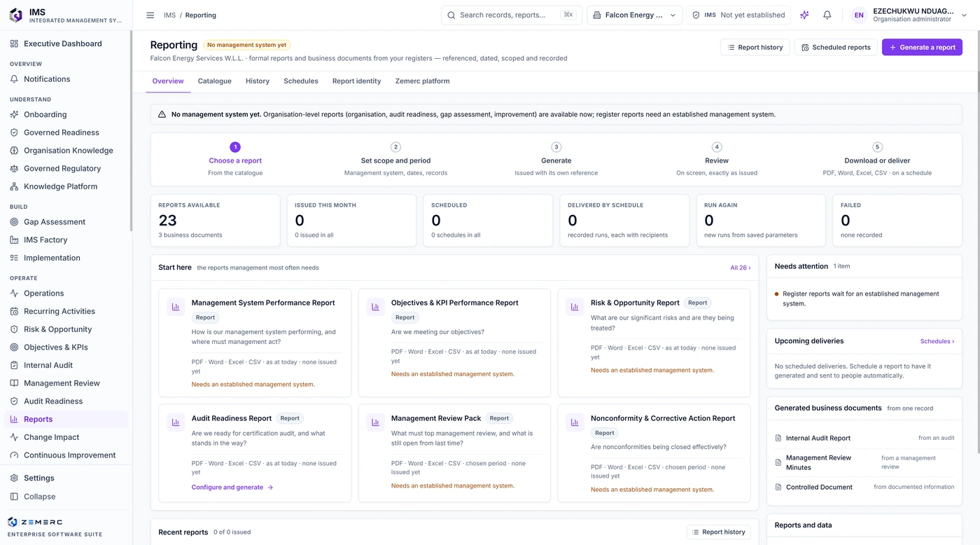Click the Executive Dashboard grid icon
The width and height of the screenshot is (980, 545).
14,43
